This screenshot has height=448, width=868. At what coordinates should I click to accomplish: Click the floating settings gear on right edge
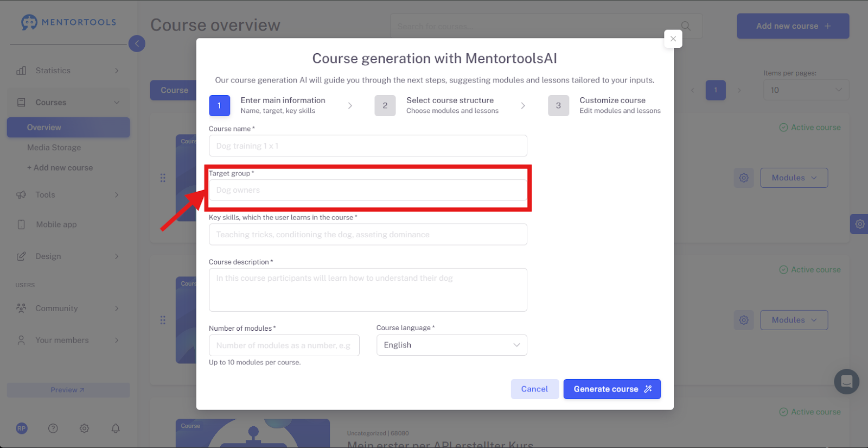(859, 224)
